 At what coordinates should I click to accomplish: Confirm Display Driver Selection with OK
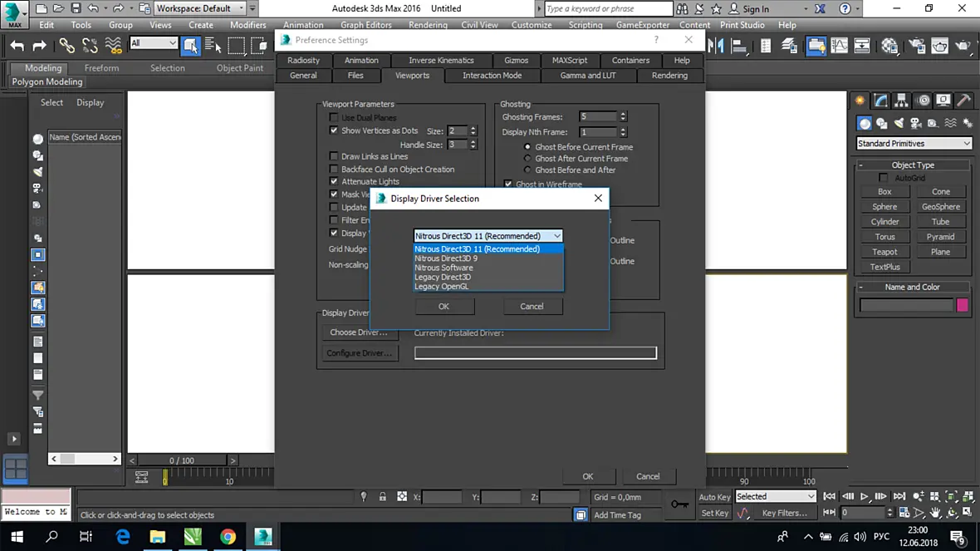click(443, 307)
